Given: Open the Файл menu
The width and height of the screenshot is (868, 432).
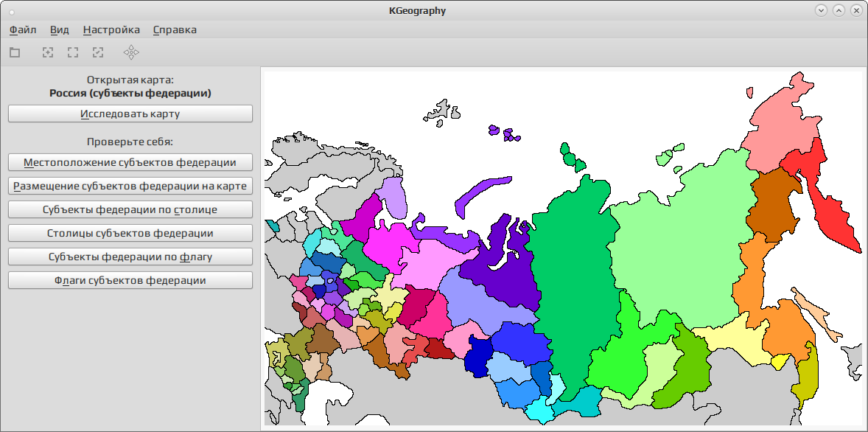Looking at the screenshot, I should (x=23, y=30).
